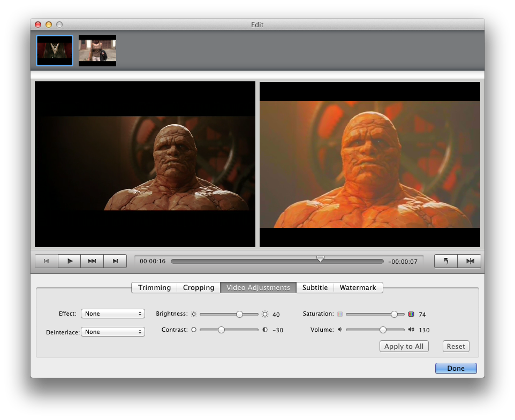Open the Cropping tab
Image resolution: width=515 pixels, height=420 pixels.
pos(199,288)
